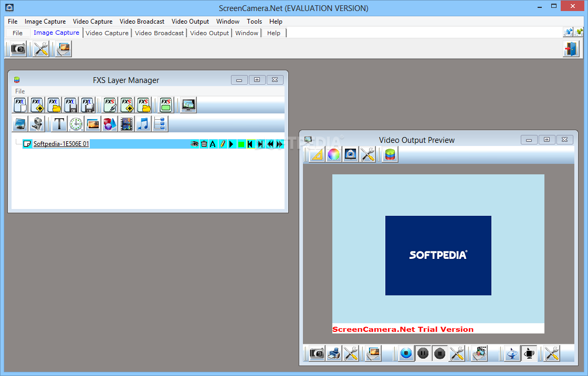
Task: Open image capture settings tools icon in main toolbar
Action: pos(41,49)
